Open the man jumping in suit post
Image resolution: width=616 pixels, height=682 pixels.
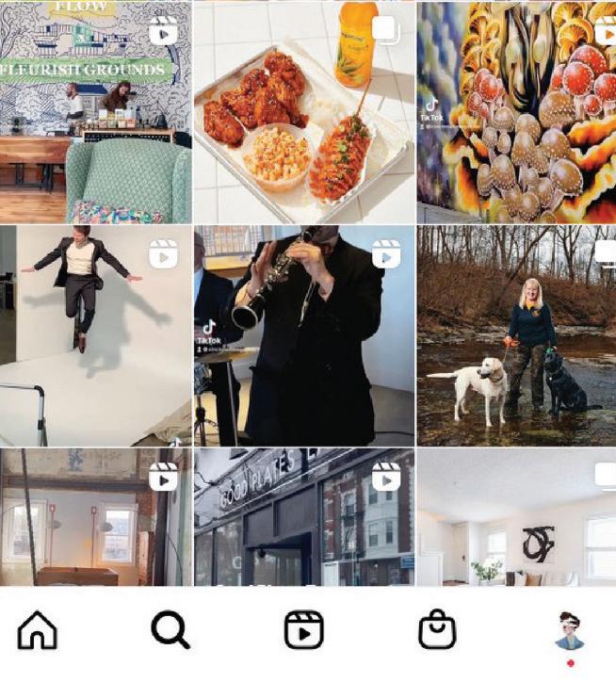(96, 335)
